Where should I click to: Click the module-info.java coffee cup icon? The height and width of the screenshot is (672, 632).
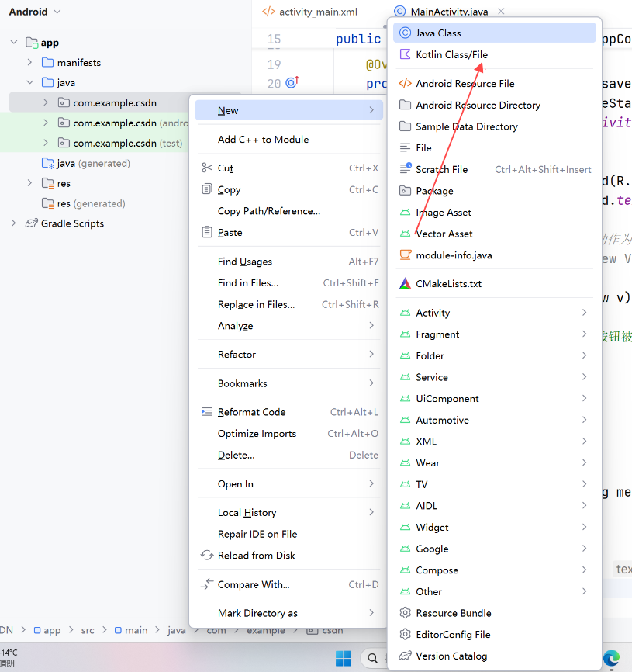click(x=405, y=255)
